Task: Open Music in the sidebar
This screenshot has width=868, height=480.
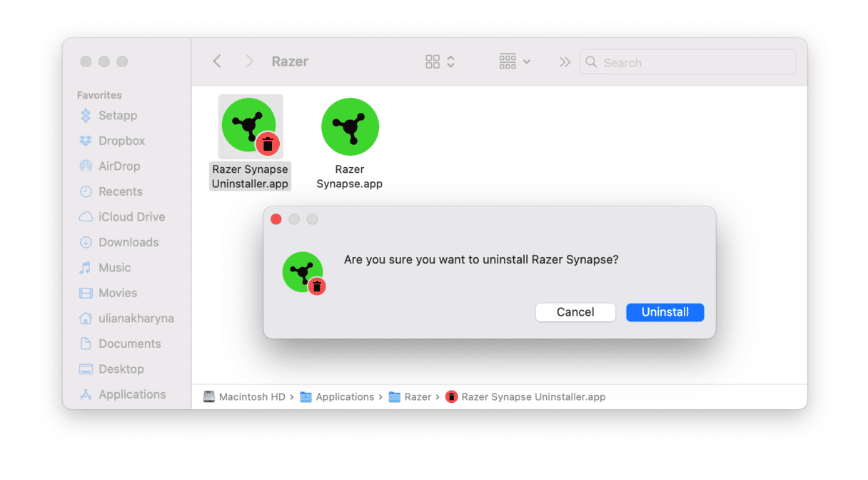Action: click(x=114, y=268)
